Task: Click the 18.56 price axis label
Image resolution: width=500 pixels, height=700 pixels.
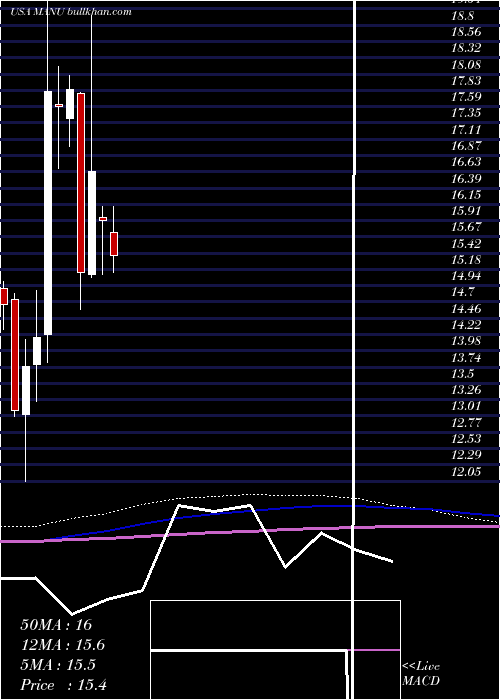Action: pyautogui.click(x=466, y=32)
